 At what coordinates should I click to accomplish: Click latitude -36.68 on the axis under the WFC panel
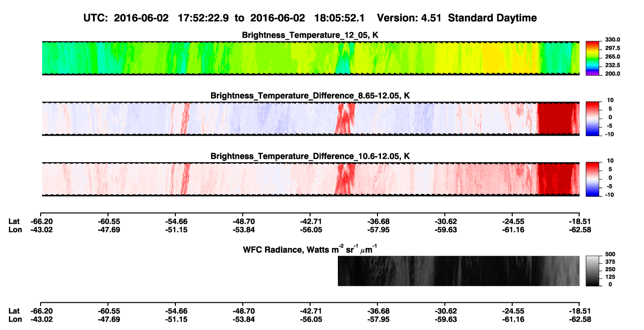click(377, 311)
